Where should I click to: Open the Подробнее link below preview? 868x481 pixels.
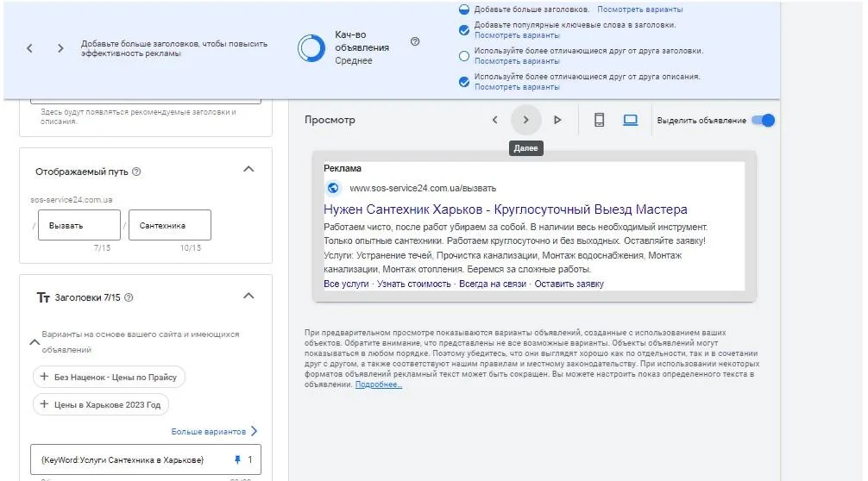[x=379, y=384]
